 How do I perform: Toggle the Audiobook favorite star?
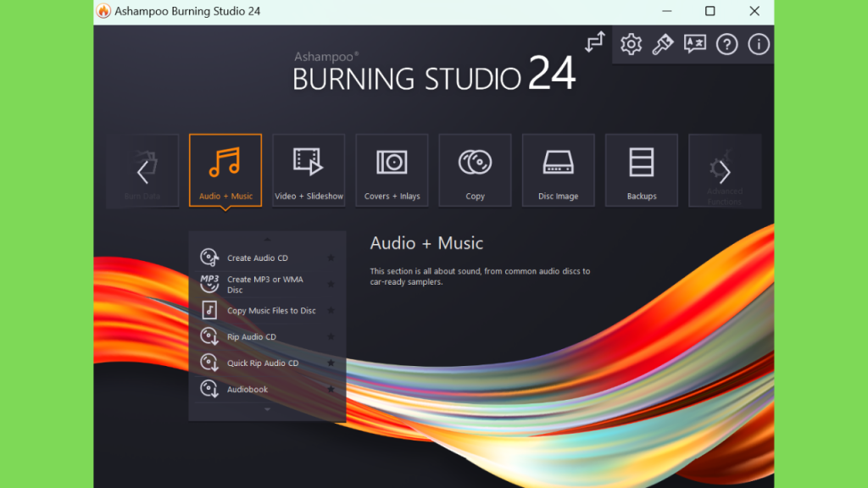[331, 389]
